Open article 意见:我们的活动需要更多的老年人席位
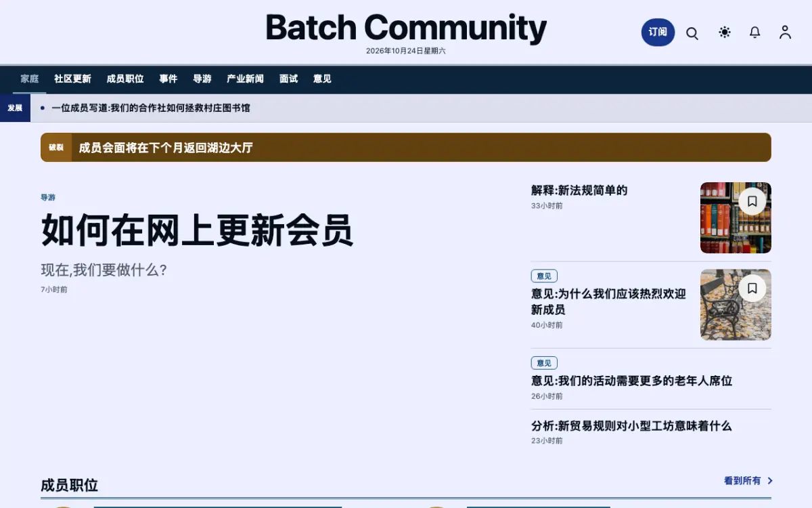 coord(632,381)
